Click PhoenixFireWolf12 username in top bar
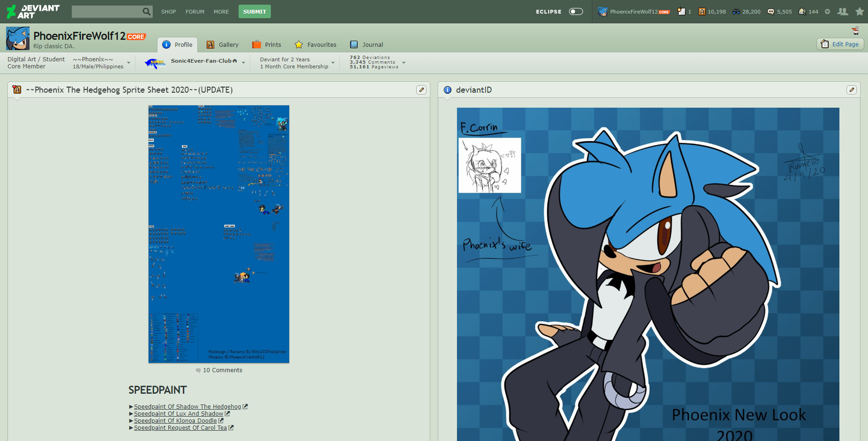 [x=634, y=12]
